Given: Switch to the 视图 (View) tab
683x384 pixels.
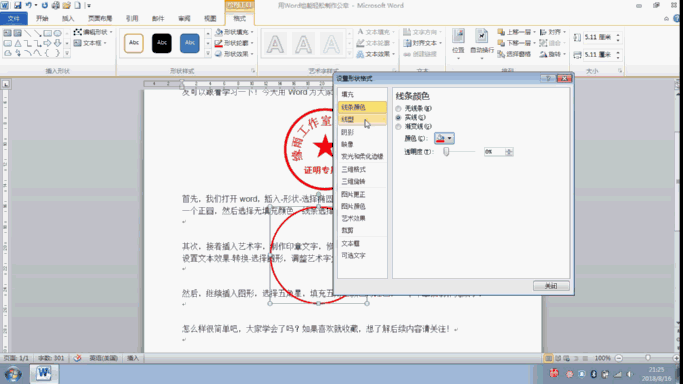Looking at the screenshot, I should (210, 18).
